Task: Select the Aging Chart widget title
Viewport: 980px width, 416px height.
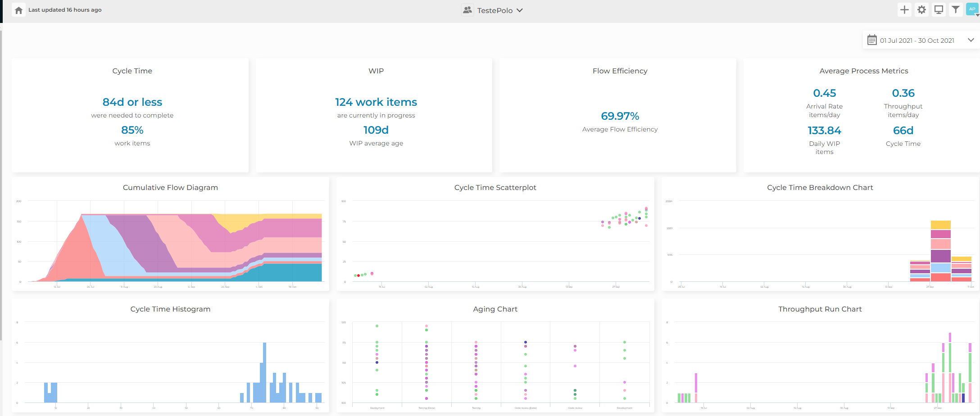Action: tap(495, 309)
